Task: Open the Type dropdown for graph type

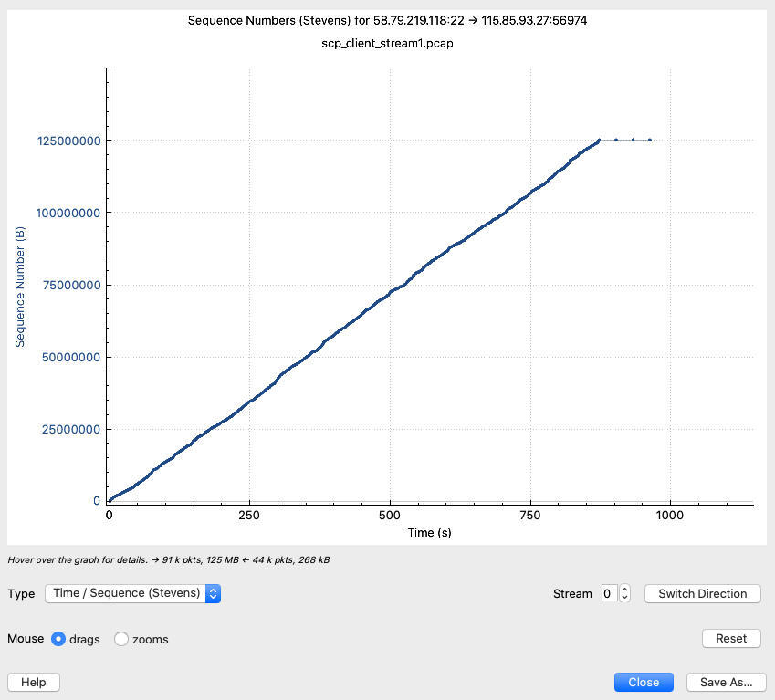Action: pos(132,593)
